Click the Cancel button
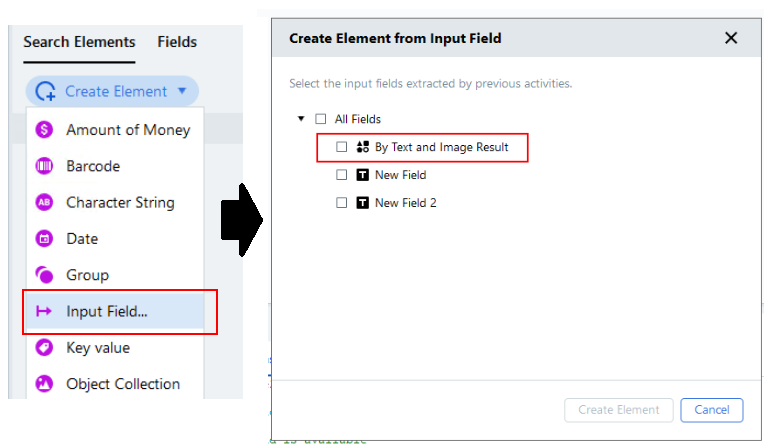Viewport: 764px width, 445px height. click(x=712, y=410)
